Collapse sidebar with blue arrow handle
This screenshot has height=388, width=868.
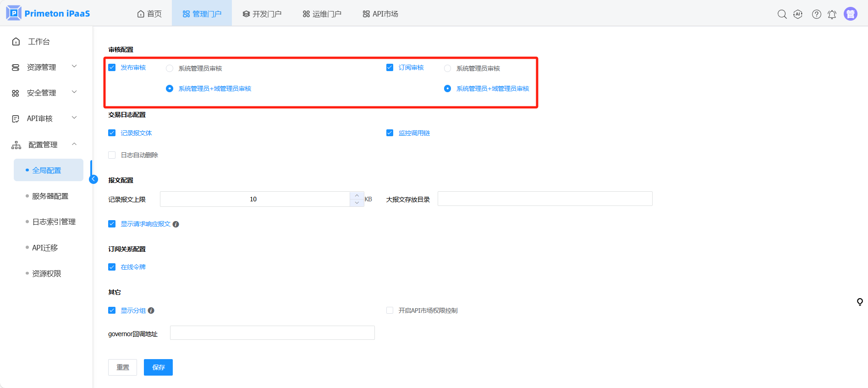tap(93, 179)
